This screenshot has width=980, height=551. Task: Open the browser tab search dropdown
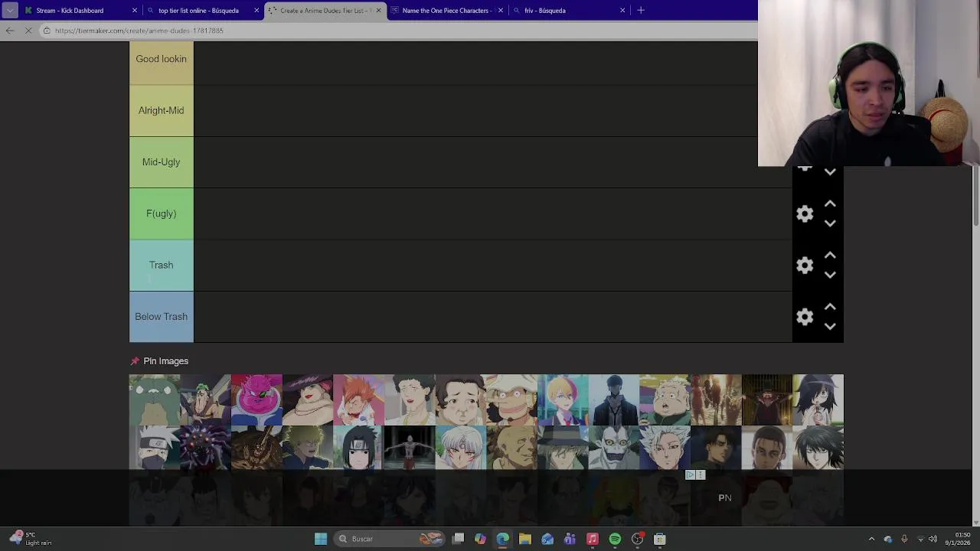(10, 11)
